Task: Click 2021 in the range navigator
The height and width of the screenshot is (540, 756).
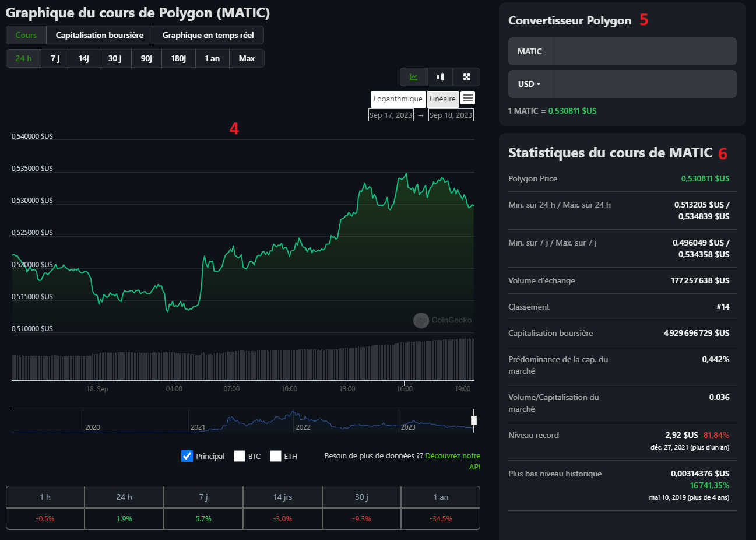Action: 198,427
